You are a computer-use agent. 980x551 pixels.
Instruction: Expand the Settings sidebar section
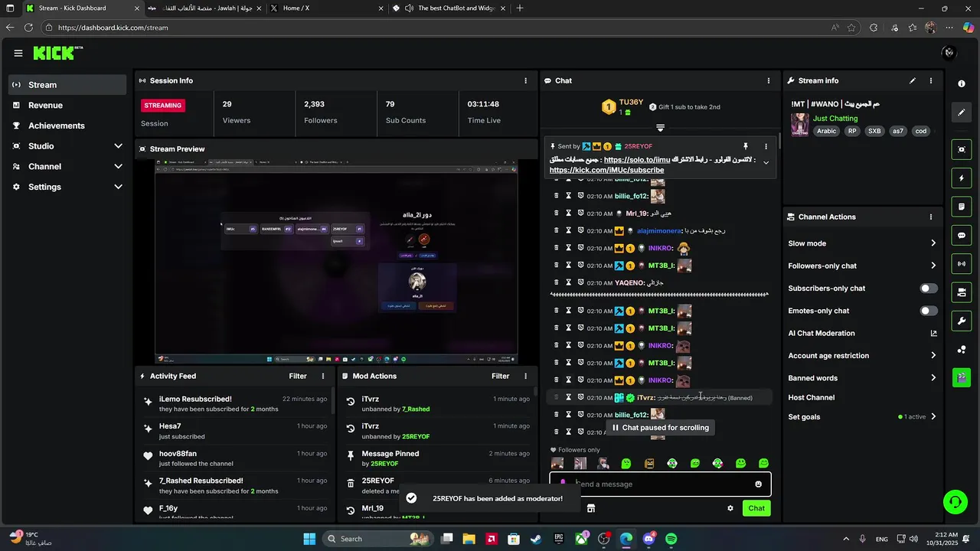coord(118,187)
